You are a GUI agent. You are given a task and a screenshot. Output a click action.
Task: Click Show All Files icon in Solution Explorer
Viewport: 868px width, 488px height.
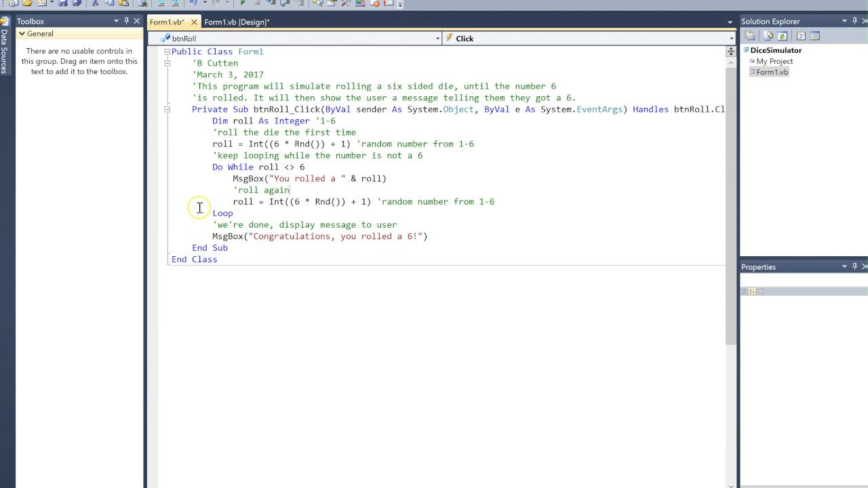point(768,36)
